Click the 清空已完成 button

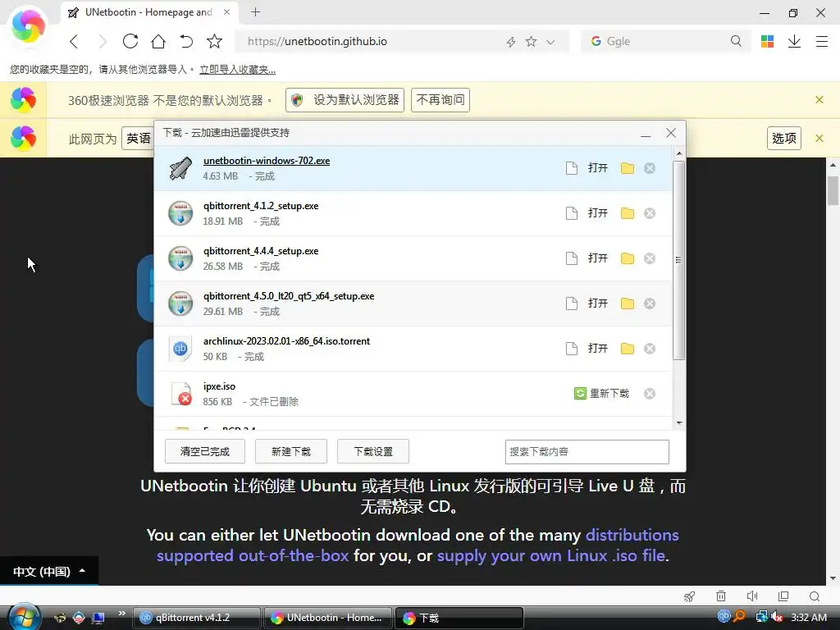point(204,452)
